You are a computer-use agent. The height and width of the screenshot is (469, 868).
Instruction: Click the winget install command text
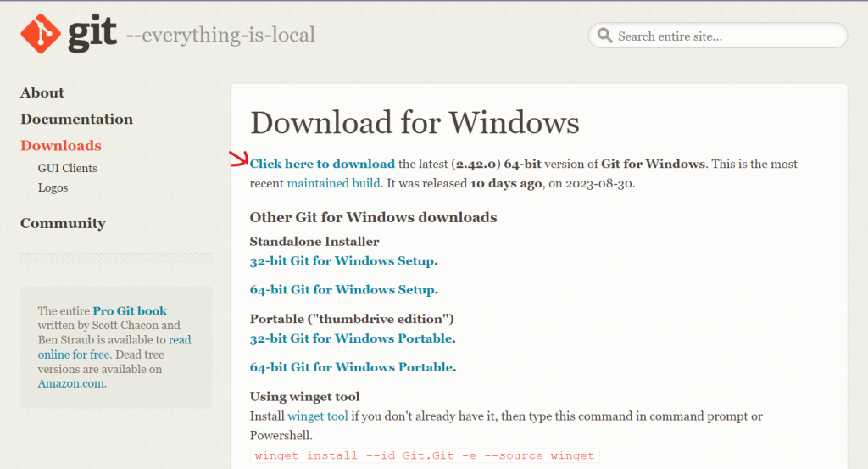[x=425, y=455]
